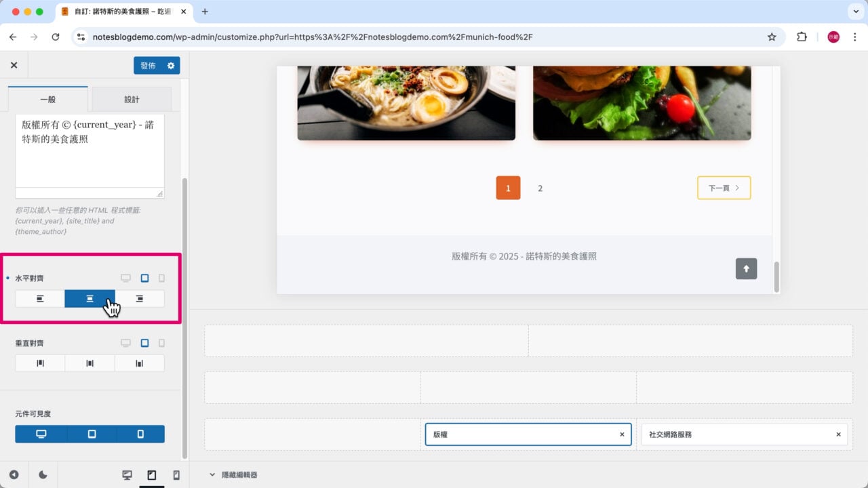Close the customizer with X icon
The height and width of the screenshot is (488, 868).
(x=14, y=66)
